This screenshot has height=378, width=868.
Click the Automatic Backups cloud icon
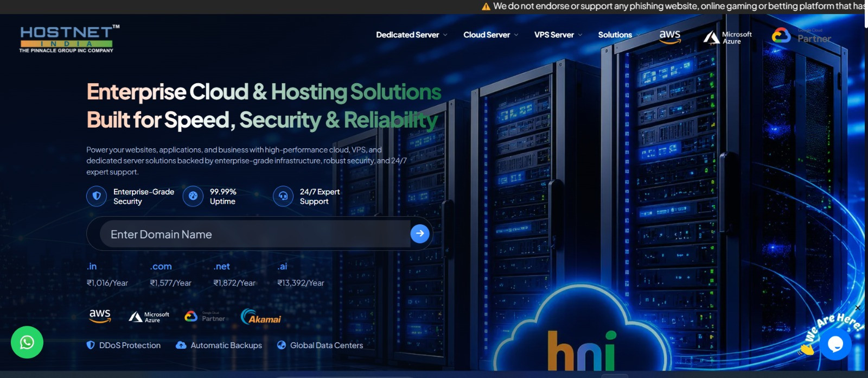tap(181, 345)
